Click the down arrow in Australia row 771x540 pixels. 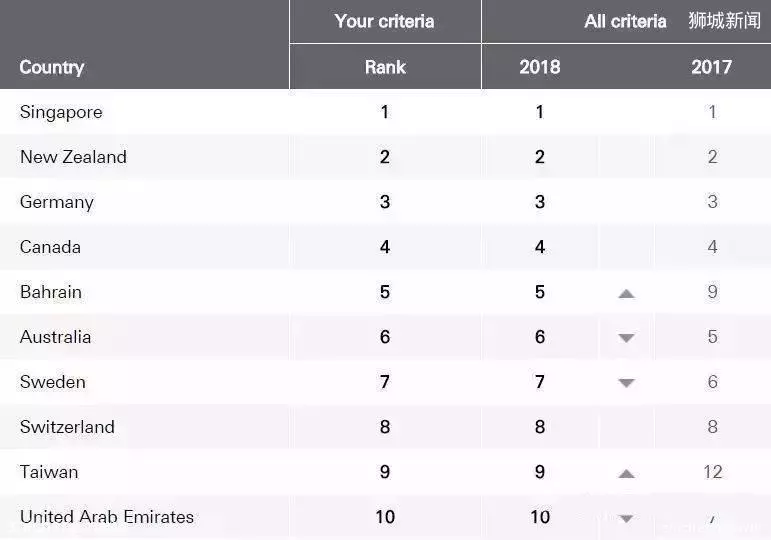pos(626,338)
